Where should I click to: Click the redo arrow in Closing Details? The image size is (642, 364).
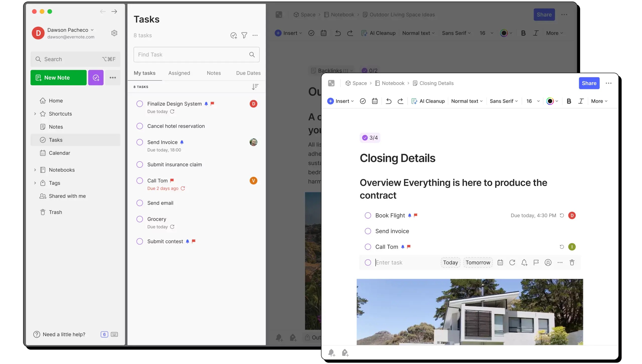click(400, 101)
